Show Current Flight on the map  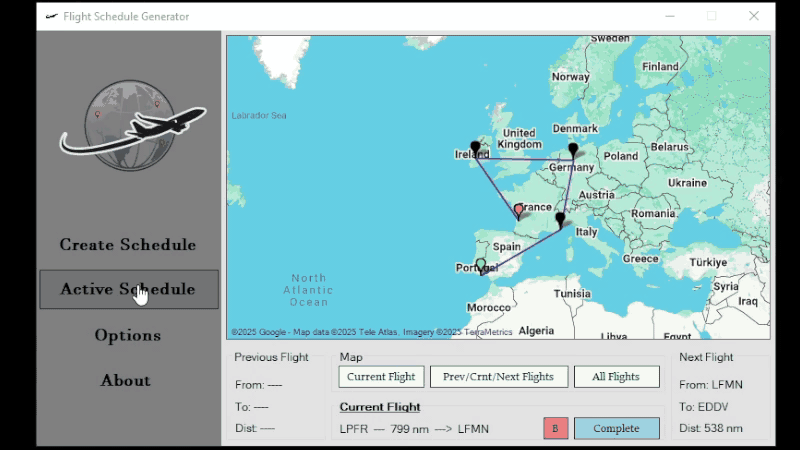(x=381, y=377)
